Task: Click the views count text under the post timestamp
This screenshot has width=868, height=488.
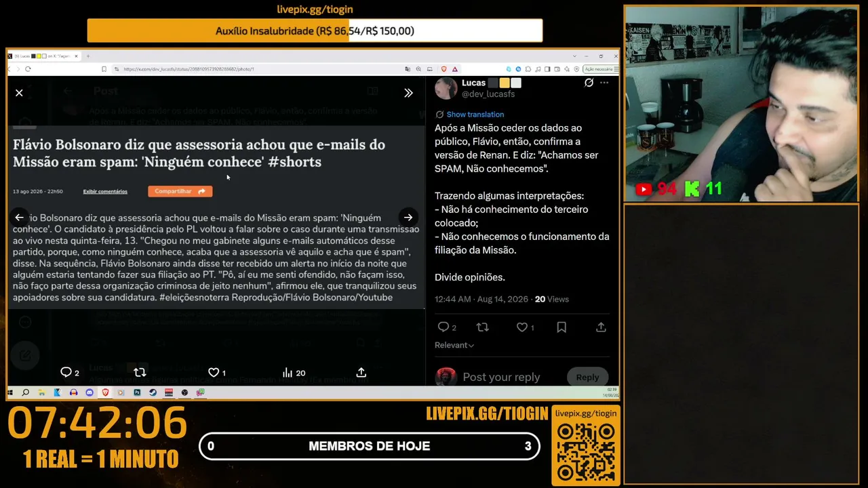Action: pyautogui.click(x=552, y=299)
